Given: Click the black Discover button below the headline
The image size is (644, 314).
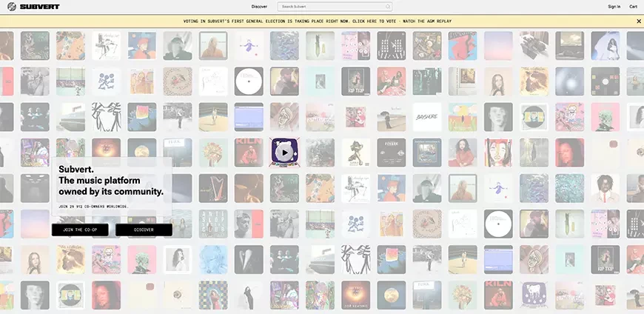Looking at the screenshot, I should (x=144, y=230).
